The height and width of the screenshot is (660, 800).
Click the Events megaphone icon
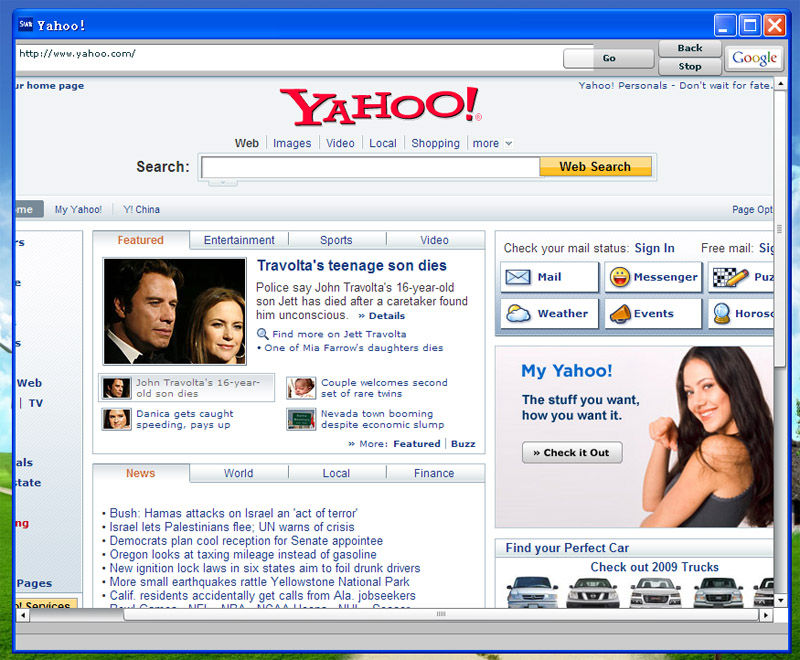pyautogui.click(x=620, y=314)
